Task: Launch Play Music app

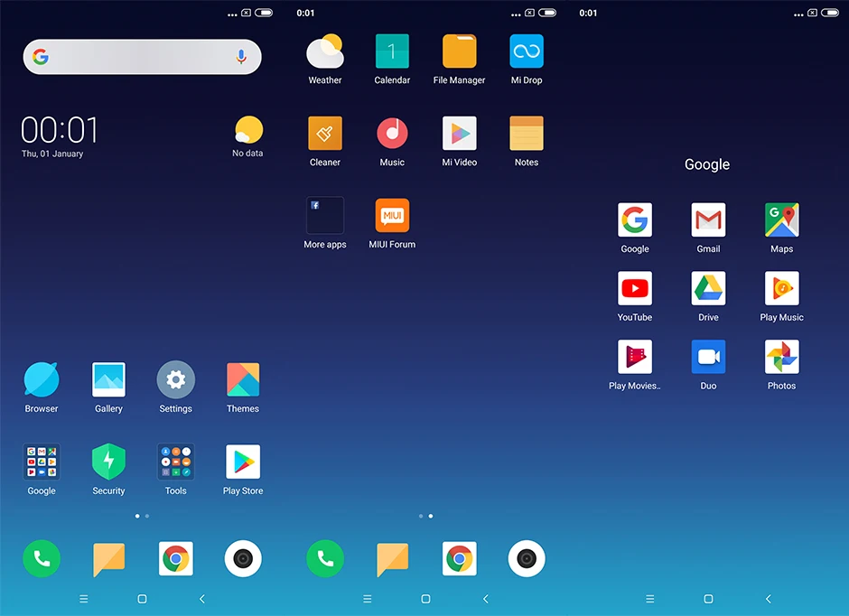Action: (781, 288)
